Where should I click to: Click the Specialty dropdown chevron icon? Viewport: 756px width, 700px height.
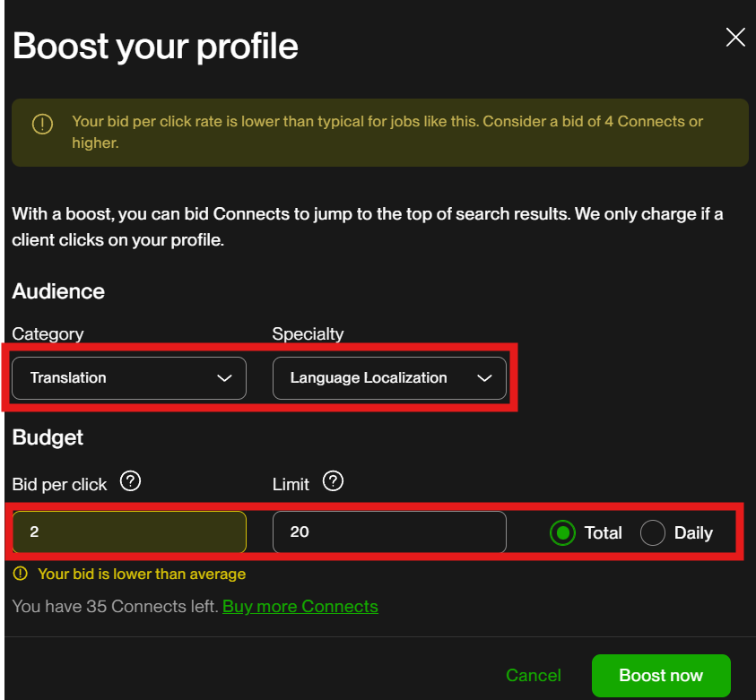coord(486,377)
